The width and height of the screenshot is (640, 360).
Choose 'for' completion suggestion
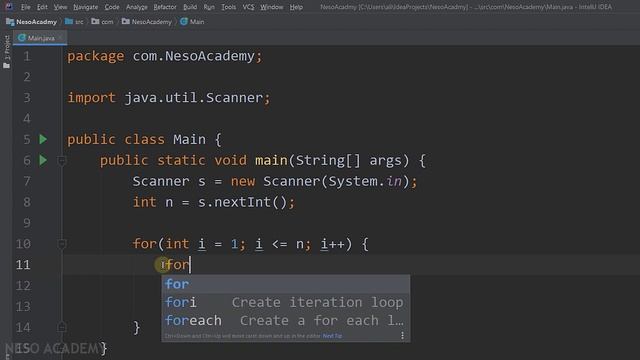286,284
